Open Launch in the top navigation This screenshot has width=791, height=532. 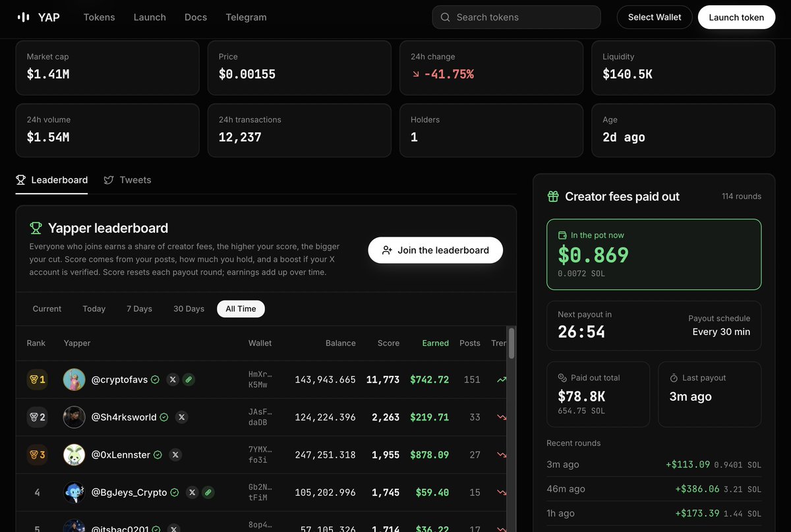(x=150, y=17)
